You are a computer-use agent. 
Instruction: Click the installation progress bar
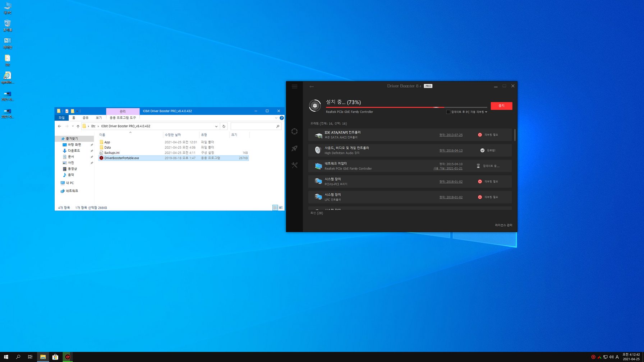[406, 107]
